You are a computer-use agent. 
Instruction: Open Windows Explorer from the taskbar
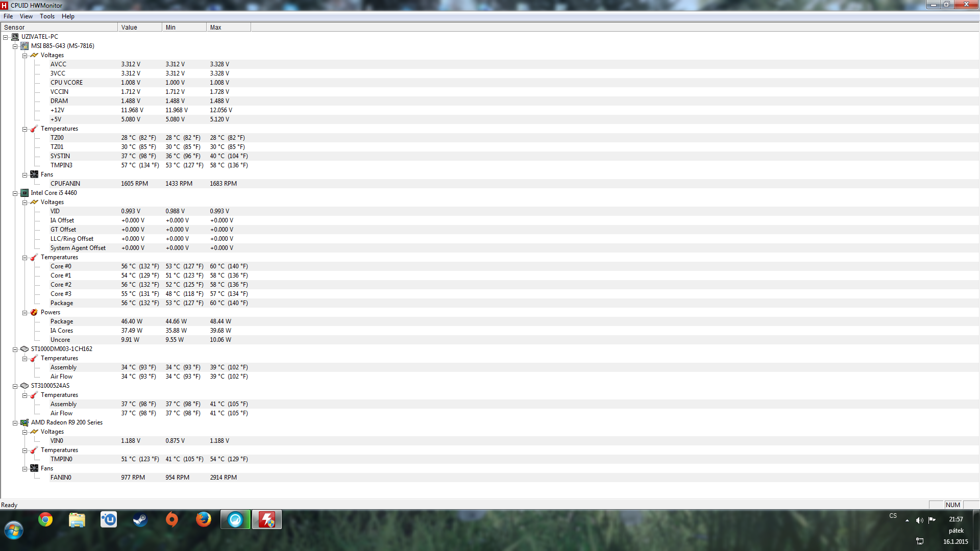point(77,520)
